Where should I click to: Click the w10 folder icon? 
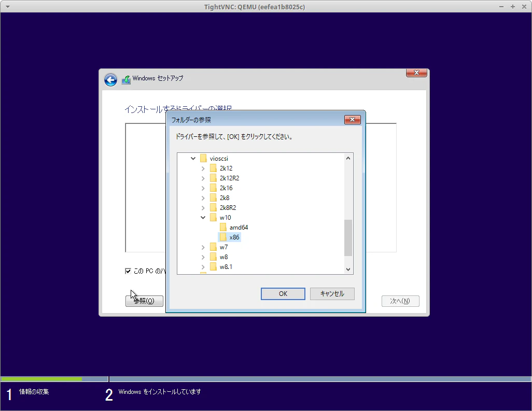(213, 217)
